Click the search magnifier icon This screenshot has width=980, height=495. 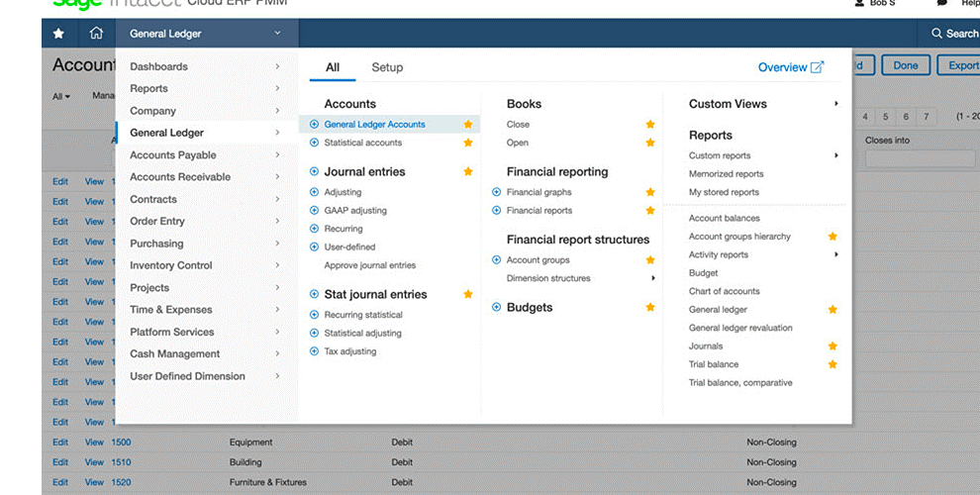(x=936, y=33)
